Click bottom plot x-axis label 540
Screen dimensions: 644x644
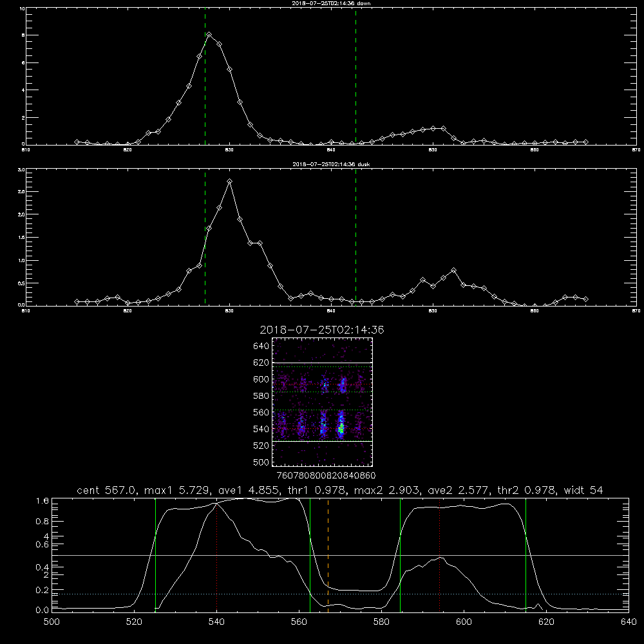pos(216,622)
